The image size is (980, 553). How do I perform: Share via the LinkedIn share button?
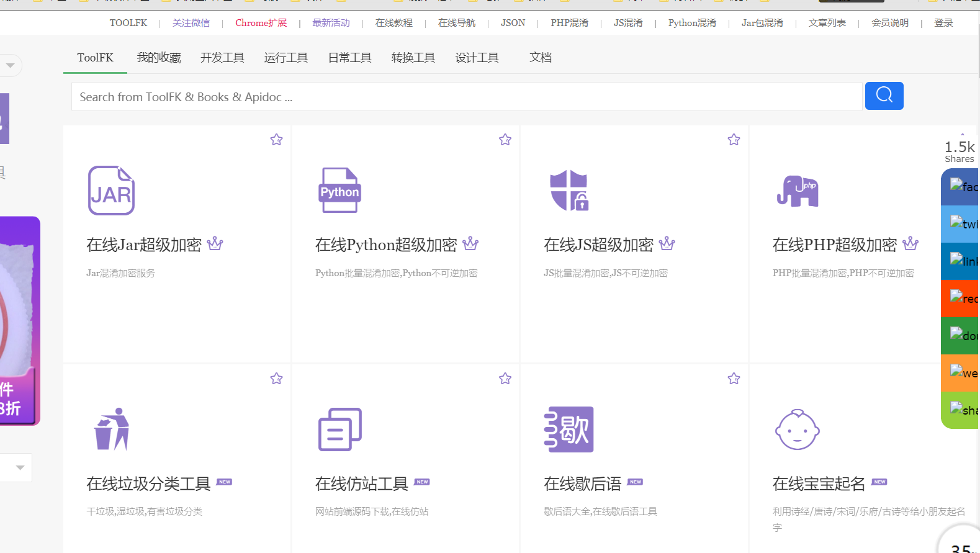960,261
